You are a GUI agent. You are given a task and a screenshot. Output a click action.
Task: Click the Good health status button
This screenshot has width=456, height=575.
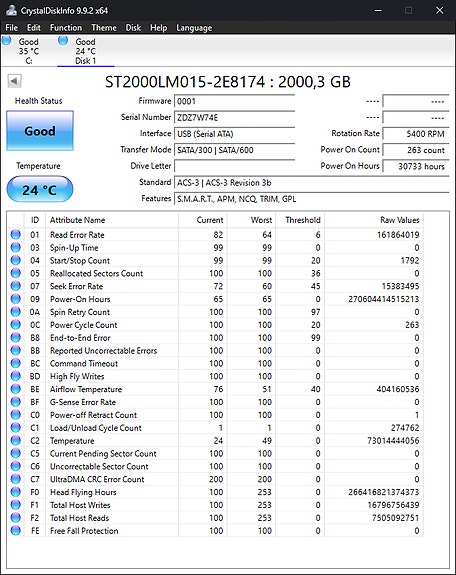[x=40, y=131]
